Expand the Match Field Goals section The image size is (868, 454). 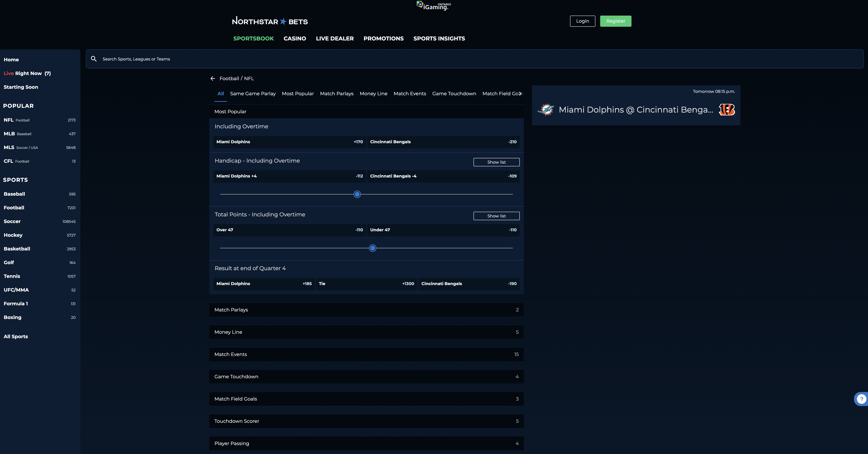(366, 399)
